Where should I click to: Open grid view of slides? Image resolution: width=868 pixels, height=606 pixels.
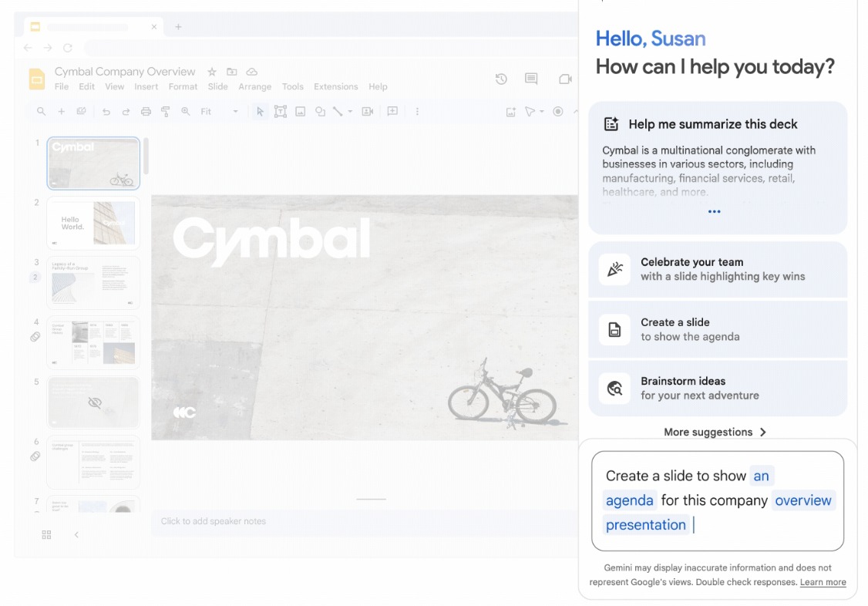[46, 534]
